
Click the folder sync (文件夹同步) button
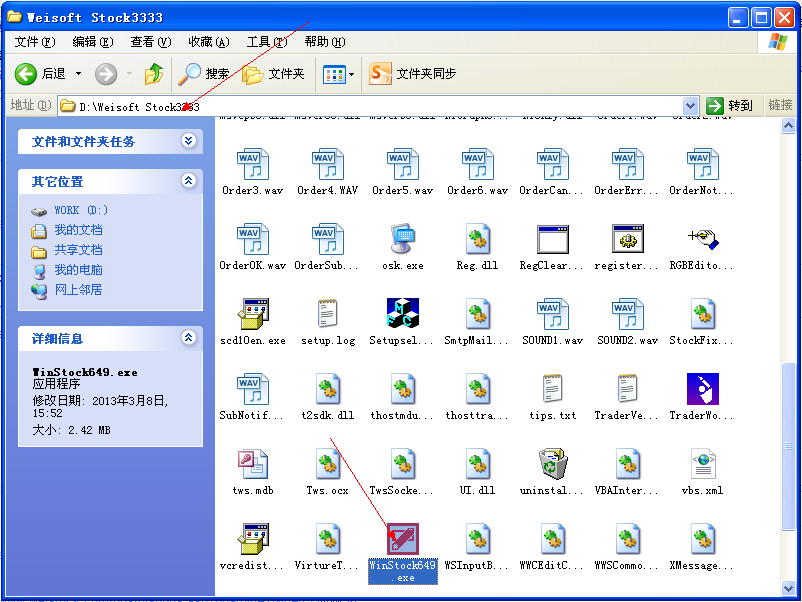tap(413, 74)
